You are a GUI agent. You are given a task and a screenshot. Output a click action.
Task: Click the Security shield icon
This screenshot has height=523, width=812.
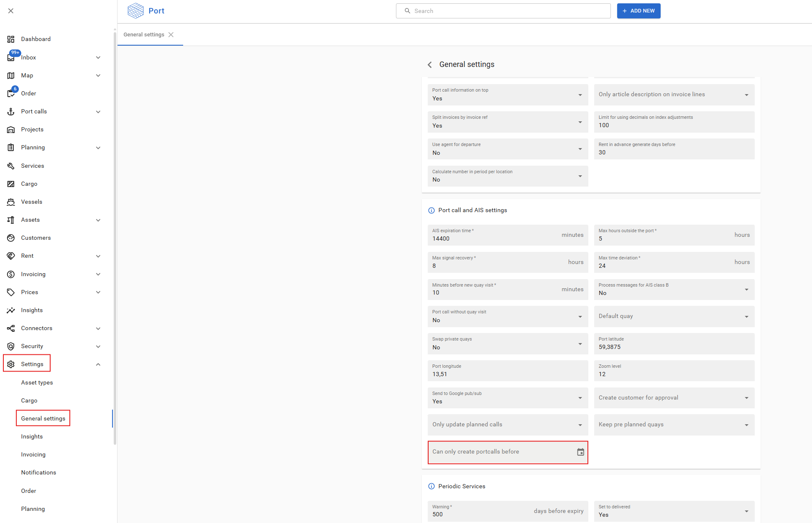coord(11,346)
